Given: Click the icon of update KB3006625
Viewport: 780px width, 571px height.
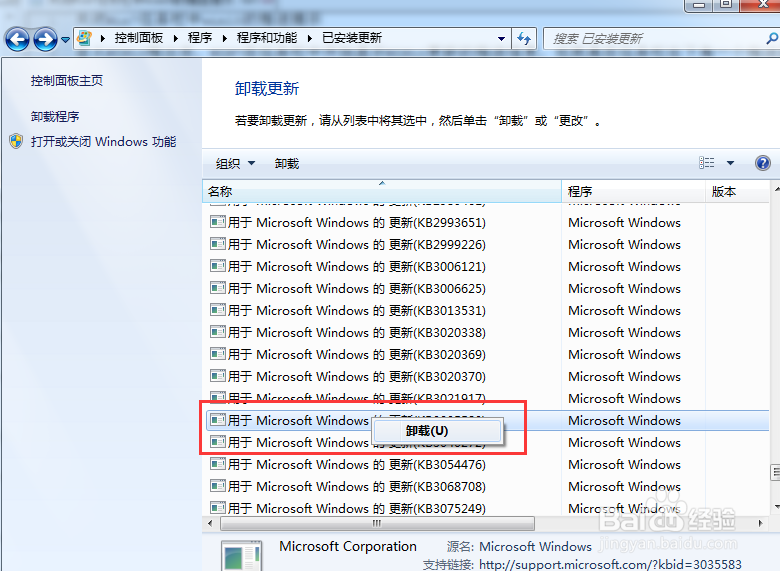Looking at the screenshot, I should [218, 287].
